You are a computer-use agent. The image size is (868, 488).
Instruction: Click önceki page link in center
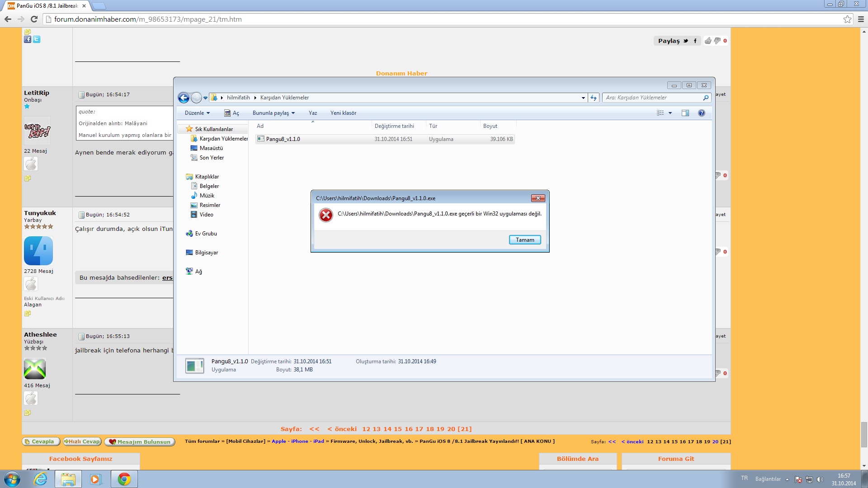point(342,429)
